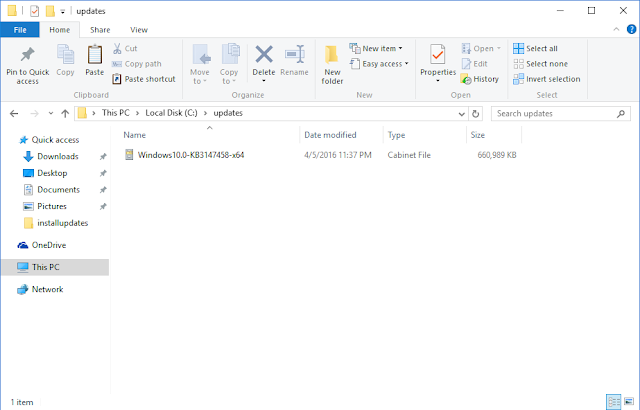Expand the Delete dropdown arrow
This screenshot has width=640, height=410.
coord(264,81)
